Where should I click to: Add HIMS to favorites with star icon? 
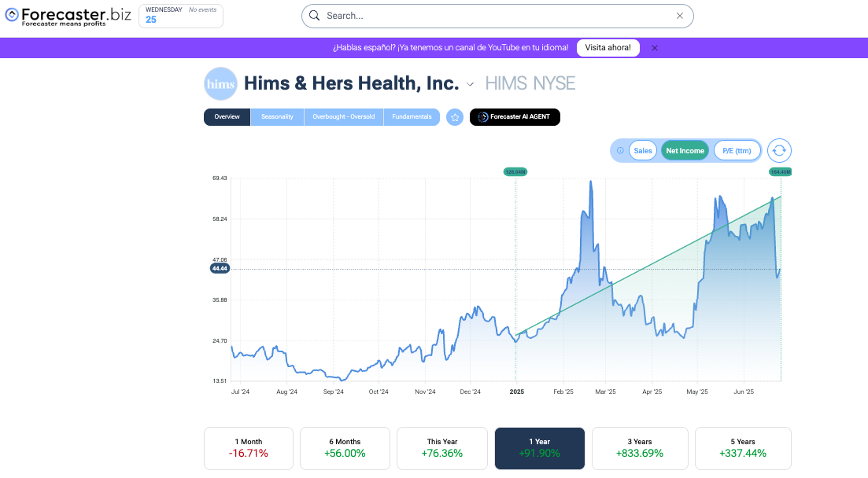[455, 117]
